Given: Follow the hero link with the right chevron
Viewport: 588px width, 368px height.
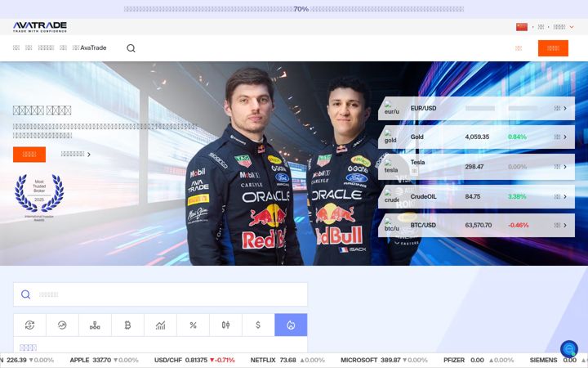Looking at the screenshot, I should tap(76, 155).
